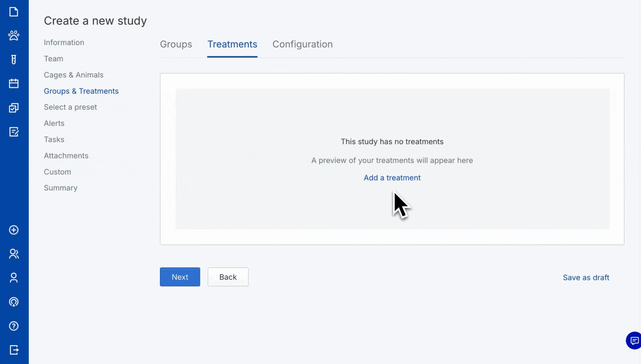Open the test tube Samples icon

pyautogui.click(x=13, y=59)
